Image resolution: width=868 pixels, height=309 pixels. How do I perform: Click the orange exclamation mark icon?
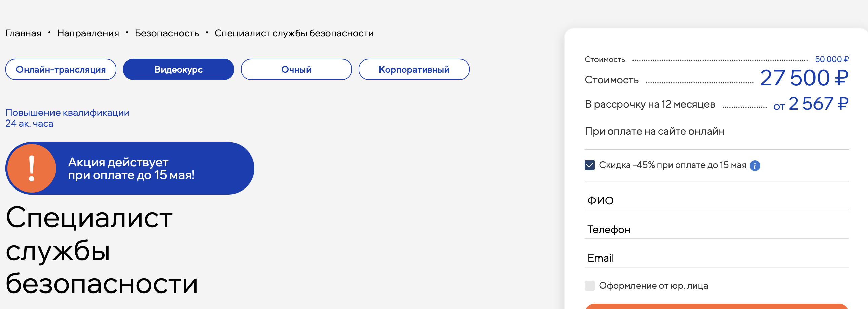pos(32,168)
